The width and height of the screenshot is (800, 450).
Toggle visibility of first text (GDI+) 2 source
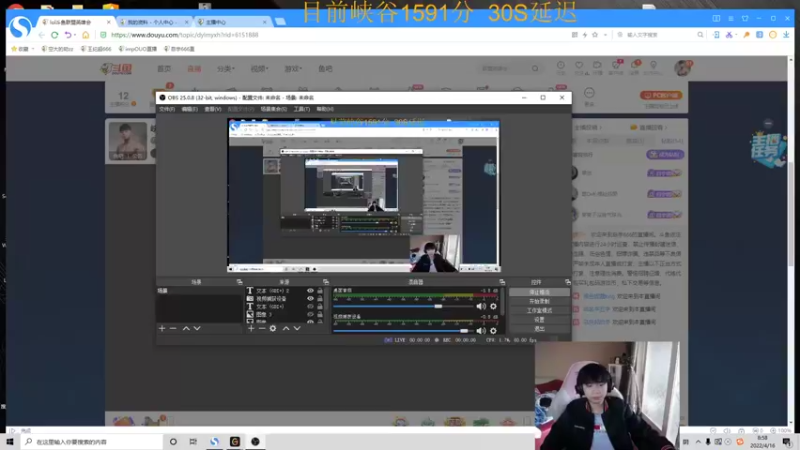[x=310, y=291]
